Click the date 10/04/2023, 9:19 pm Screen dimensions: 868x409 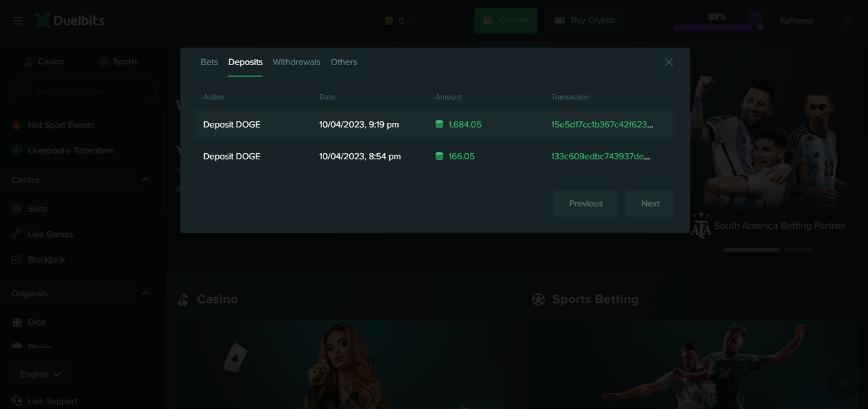[359, 125]
